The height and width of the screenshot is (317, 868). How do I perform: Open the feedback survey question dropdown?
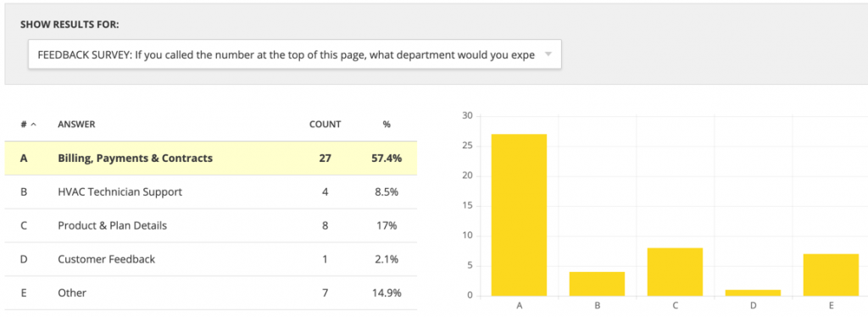click(294, 54)
